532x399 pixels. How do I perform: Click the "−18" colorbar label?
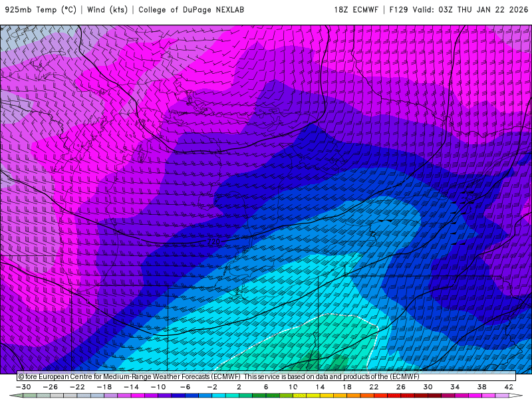point(104,387)
